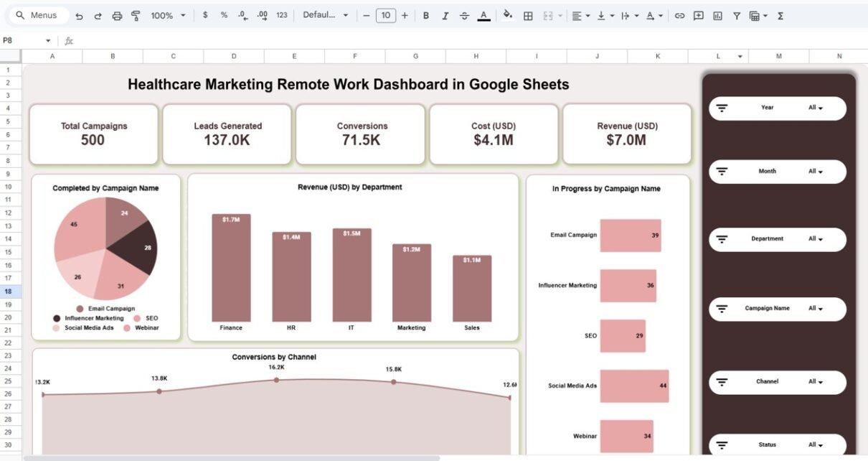The image size is (868, 461).
Task: Toggle the Create a filter button
Action: (x=736, y=16)
